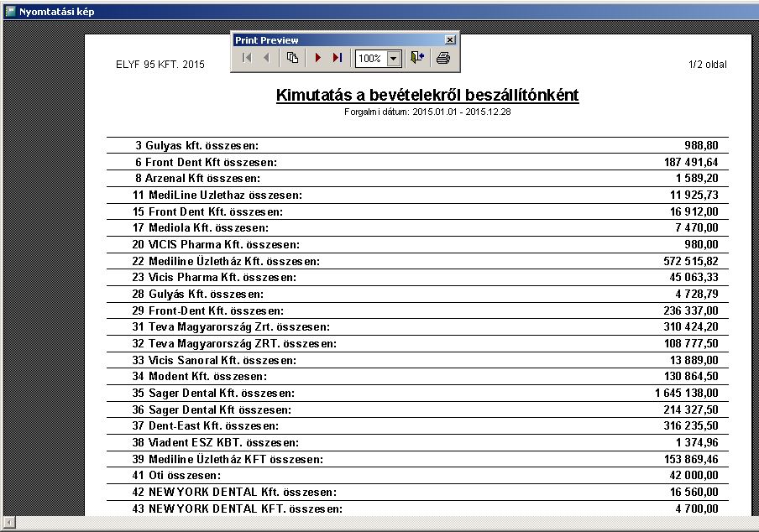Select the 28 Gulyás Kft. row

pyautogui.click(x=417, y=294)
